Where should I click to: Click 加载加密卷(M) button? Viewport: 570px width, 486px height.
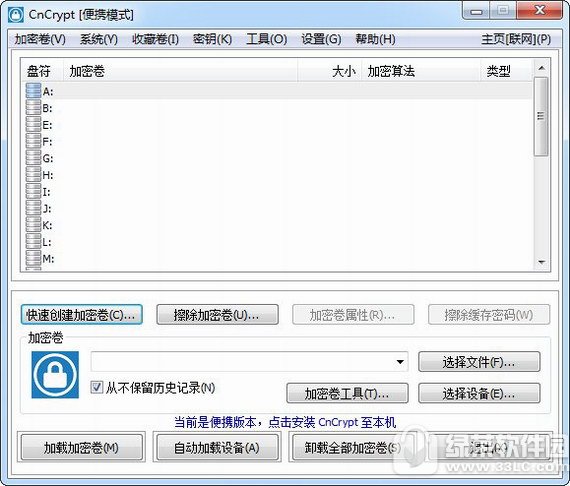[x=81, y=447]
